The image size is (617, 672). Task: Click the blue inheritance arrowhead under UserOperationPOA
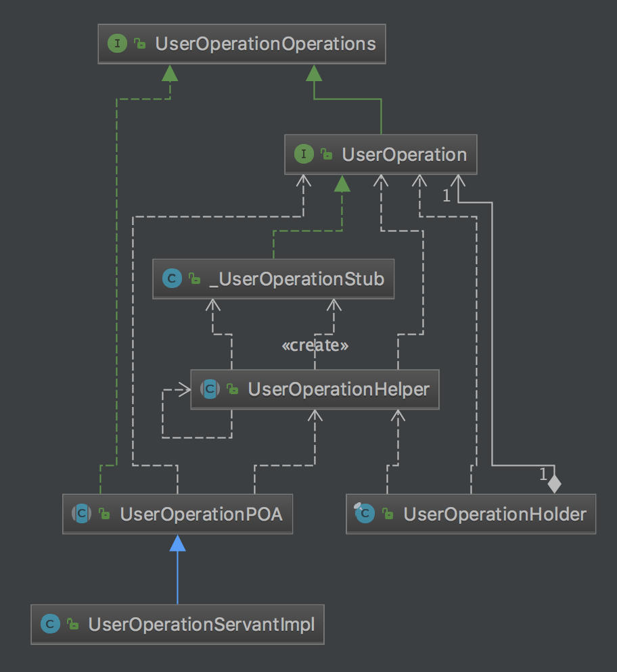point(177,543)
